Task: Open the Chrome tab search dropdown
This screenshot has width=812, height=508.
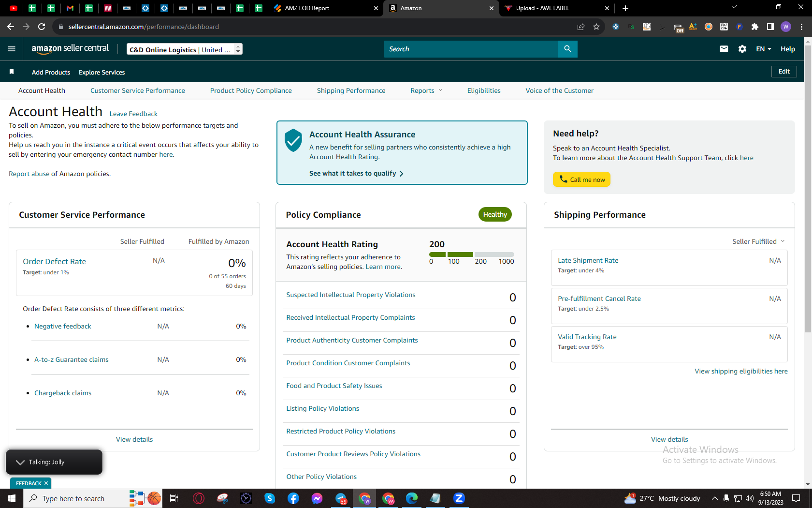Action: [x=734, y=7]
